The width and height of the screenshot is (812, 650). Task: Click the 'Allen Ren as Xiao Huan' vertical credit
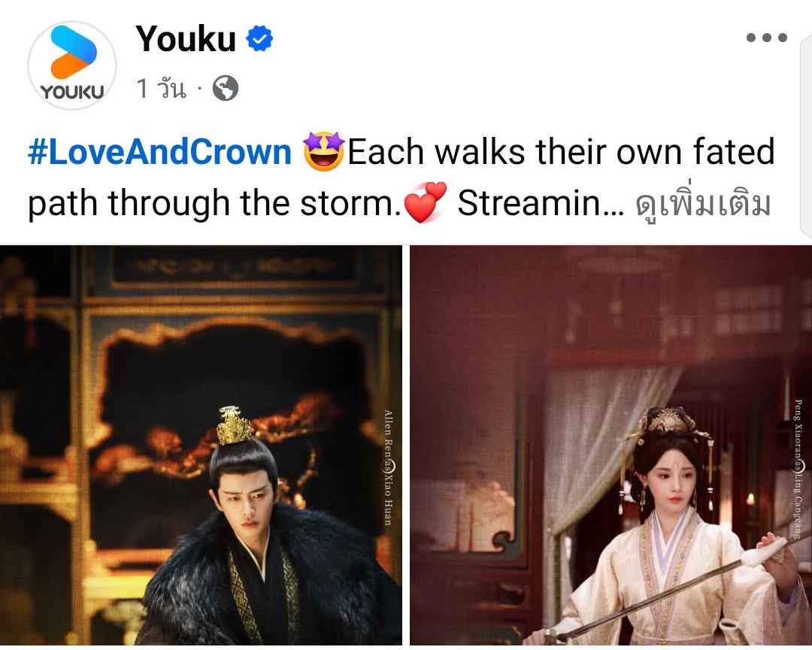click(x=389, y=467)
